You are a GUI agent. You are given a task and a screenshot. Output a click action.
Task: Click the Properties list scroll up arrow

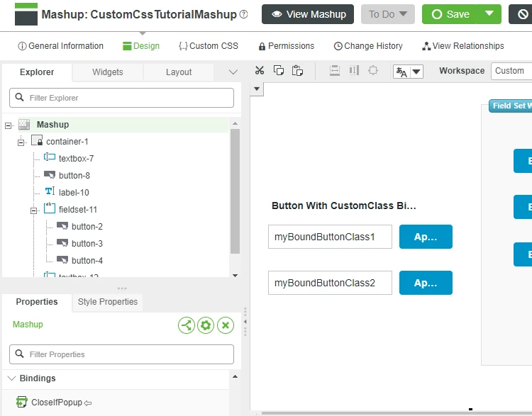(x=235, y=376)
